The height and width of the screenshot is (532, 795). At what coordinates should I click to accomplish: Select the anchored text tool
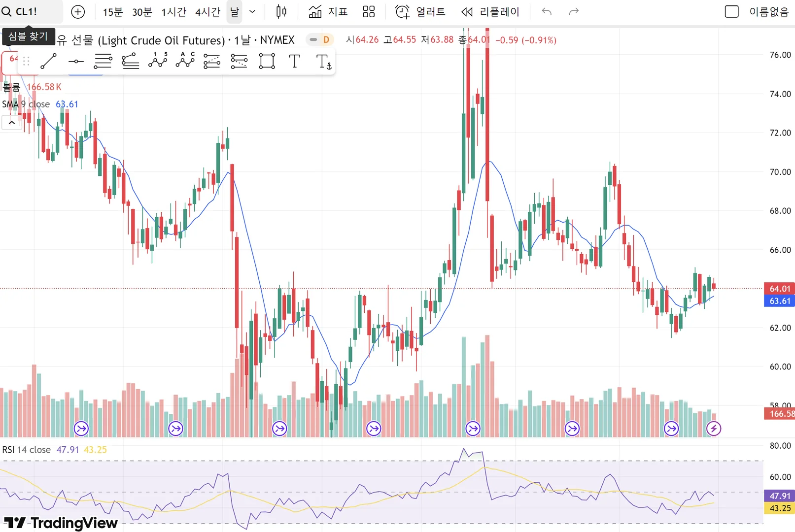(x=323, y=61)
